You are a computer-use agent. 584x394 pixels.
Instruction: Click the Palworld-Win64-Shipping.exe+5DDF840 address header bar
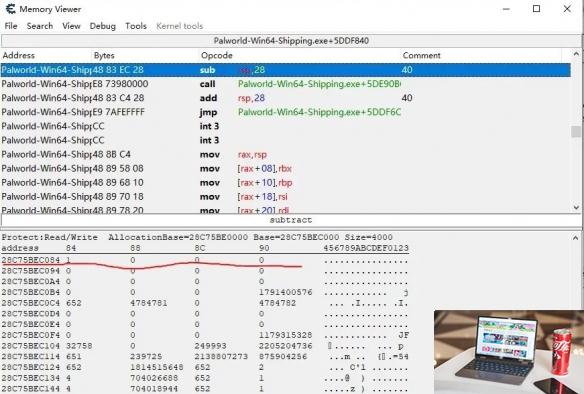291,41
